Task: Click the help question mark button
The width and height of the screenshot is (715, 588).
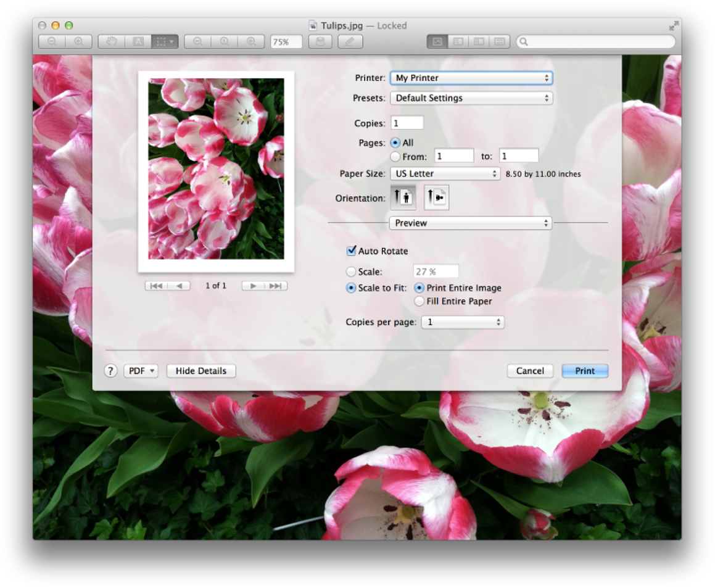Action: [110, 371]
